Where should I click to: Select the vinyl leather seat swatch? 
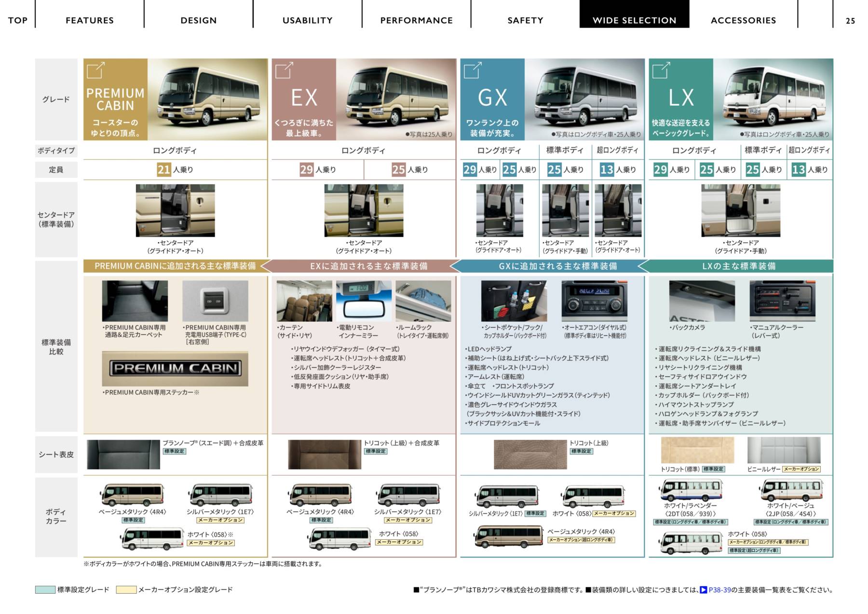click(x=784, y=450)
